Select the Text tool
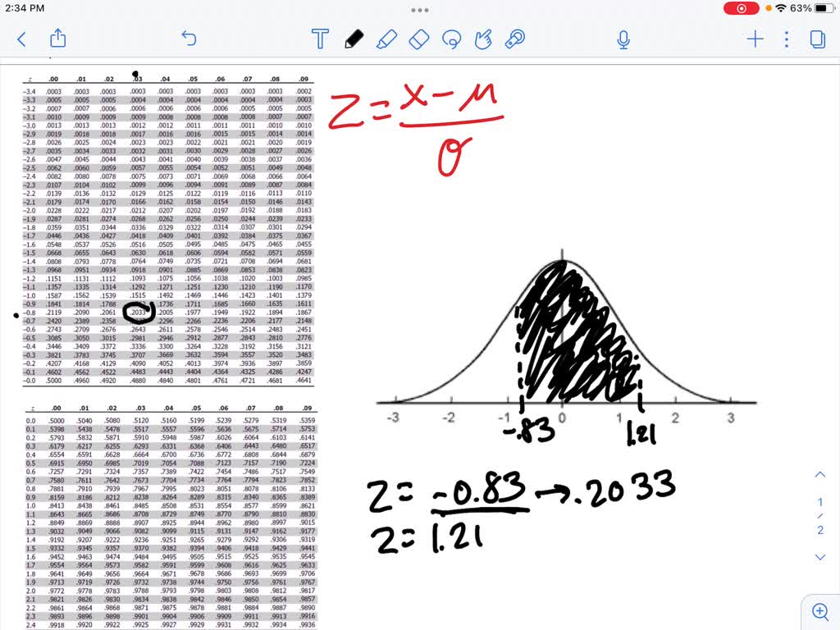Viewport: 840px width, 630px height. point(320,39)
